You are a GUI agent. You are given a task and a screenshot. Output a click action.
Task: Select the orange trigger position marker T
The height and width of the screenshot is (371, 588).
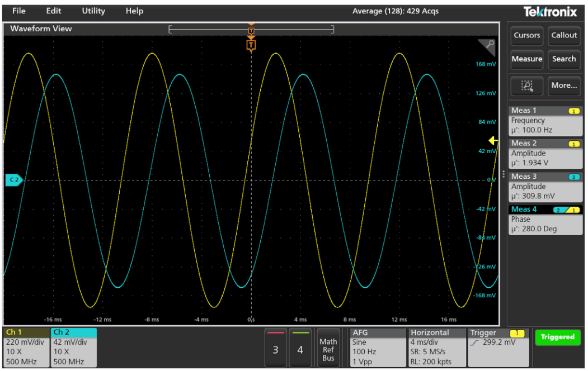[251, 45]
